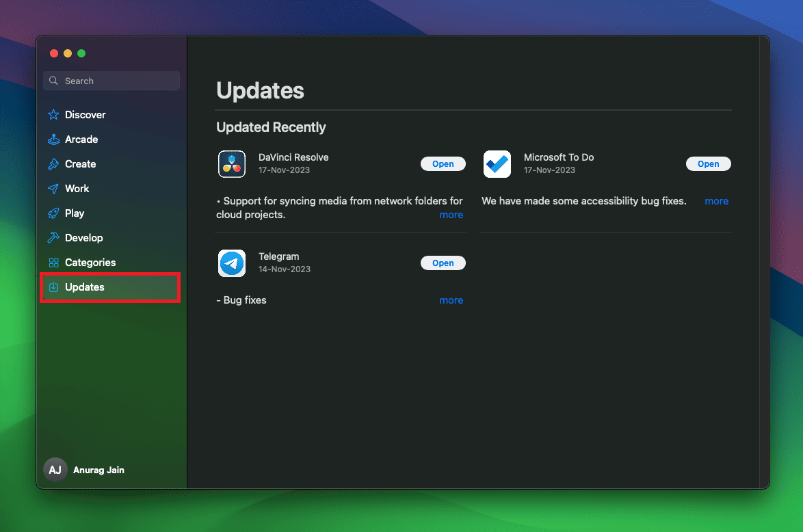Open the Anurag Jain account profile
This screenshot has width=803, height=532.
[85, 470]
